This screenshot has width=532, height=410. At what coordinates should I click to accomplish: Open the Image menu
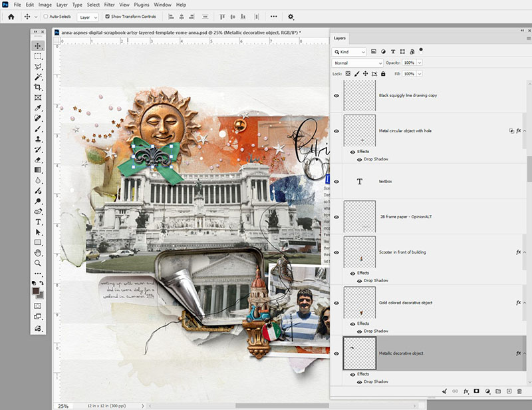click(45, 5)
